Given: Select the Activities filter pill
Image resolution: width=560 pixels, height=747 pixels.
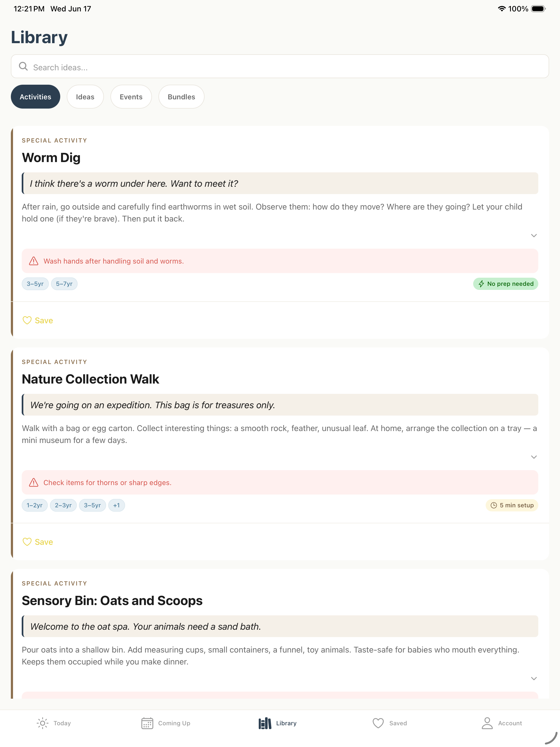Looking at the screenshot, I should [36, 97].
